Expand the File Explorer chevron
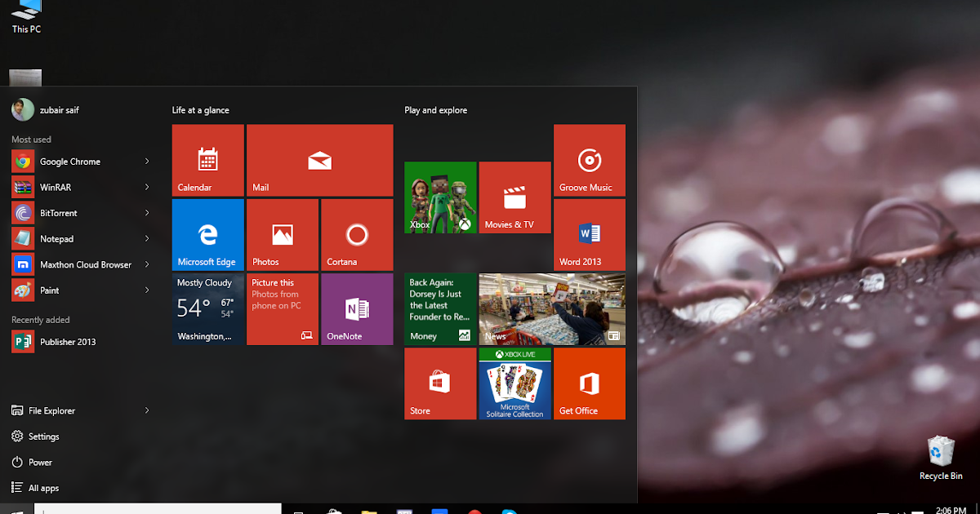Screen dimensions: 980x514 point(147,410)
